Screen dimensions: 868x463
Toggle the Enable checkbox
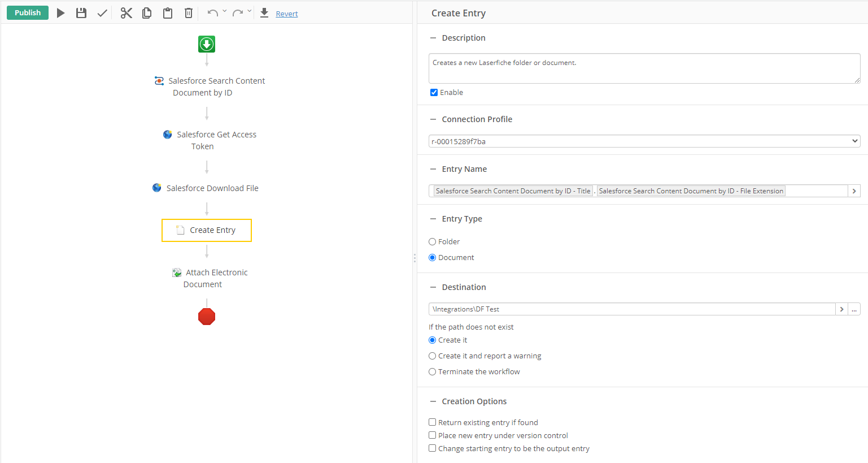(x=434, y=93)
